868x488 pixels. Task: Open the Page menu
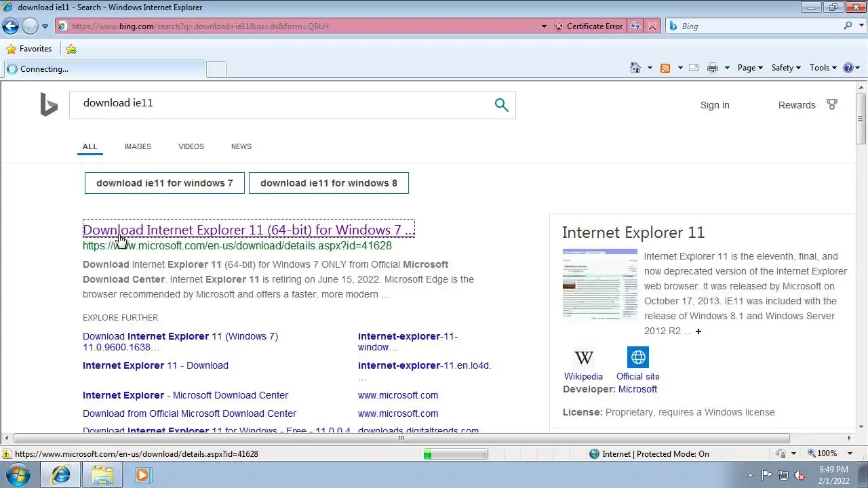point(750,68)
